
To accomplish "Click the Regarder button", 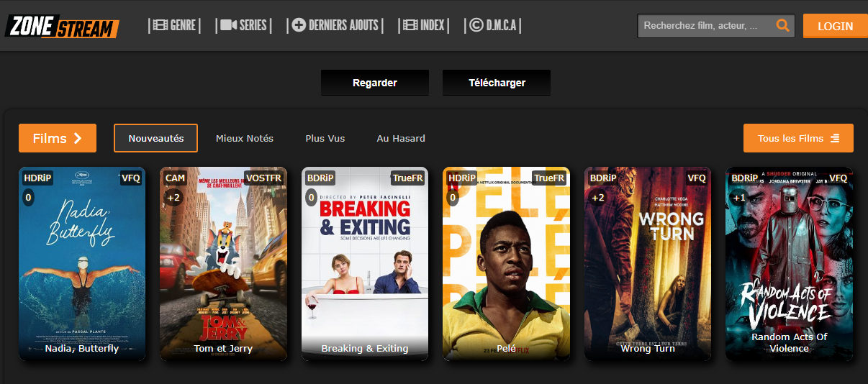I will tap(375, 83).
